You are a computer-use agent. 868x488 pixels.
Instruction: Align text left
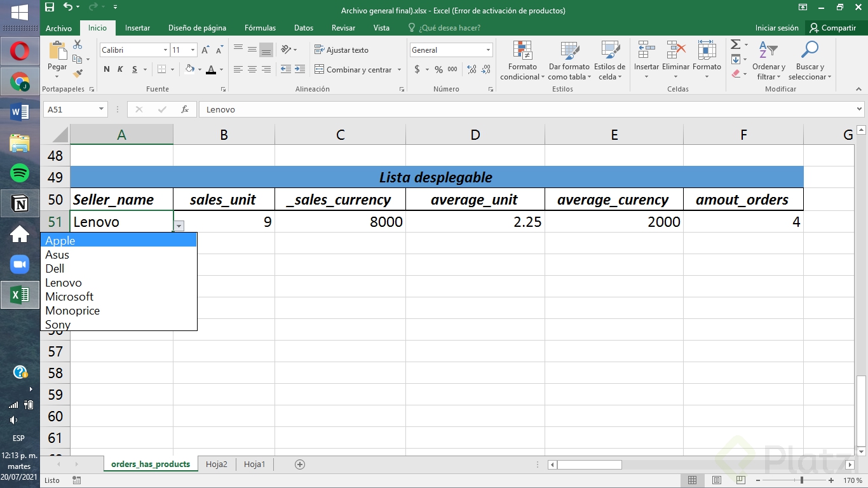[238, 69]
